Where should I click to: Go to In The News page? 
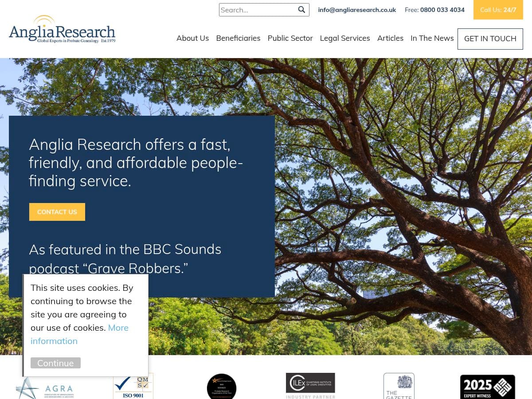point(432,38)
